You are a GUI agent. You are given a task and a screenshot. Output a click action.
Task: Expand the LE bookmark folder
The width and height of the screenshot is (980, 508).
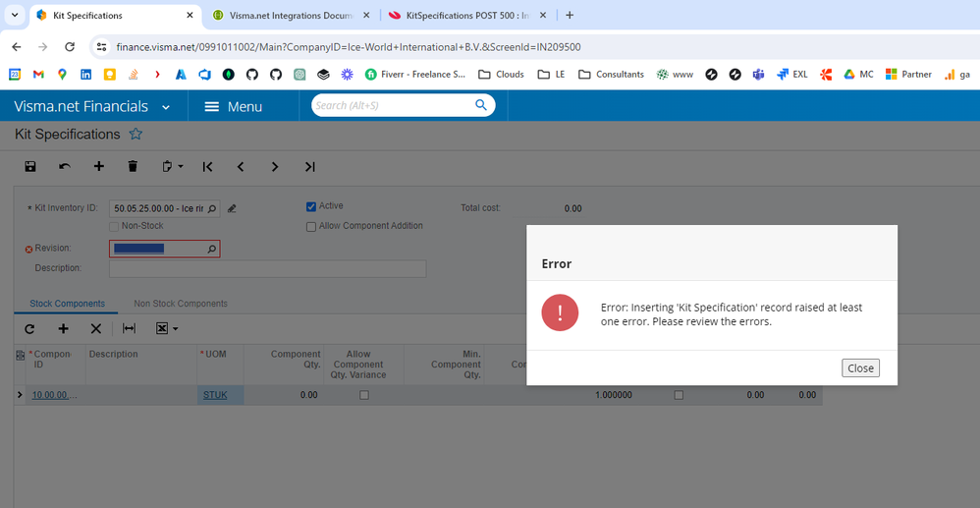(551, 75)
